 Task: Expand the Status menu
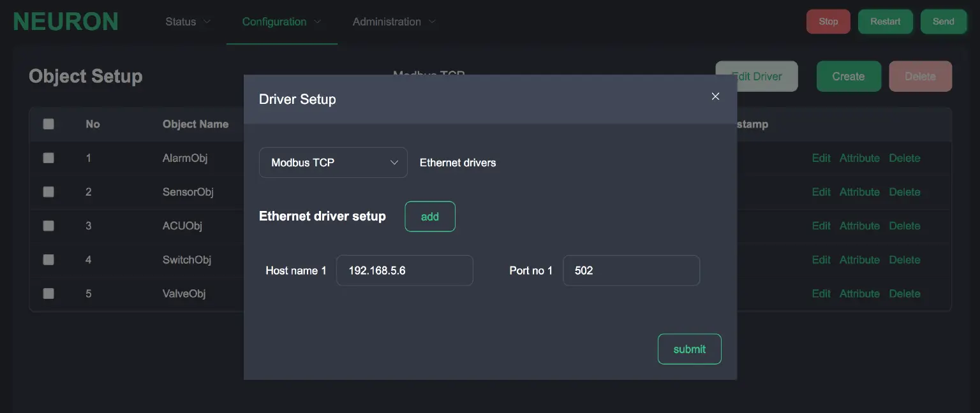188,22
